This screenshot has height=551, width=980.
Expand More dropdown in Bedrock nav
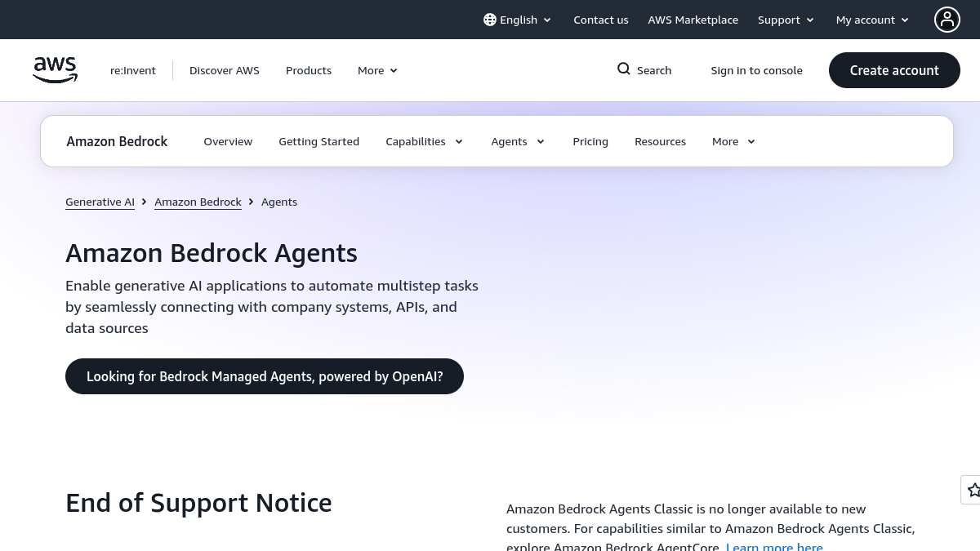pos(733,141)
